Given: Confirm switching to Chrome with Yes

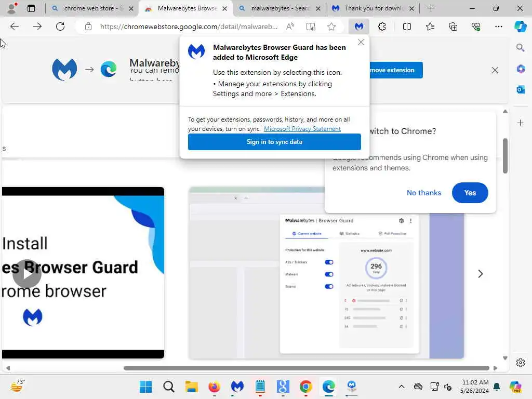Looking at the screenshot, I should (x=470, y=193).
